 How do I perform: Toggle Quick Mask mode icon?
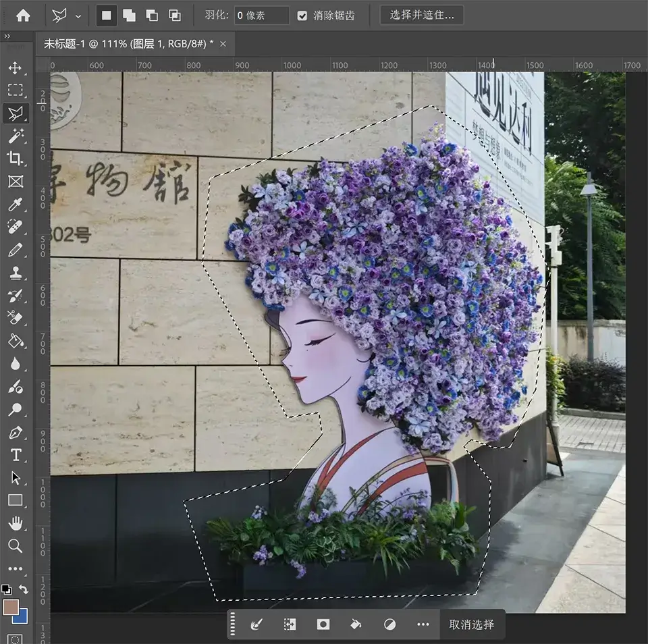pos(15,639)
